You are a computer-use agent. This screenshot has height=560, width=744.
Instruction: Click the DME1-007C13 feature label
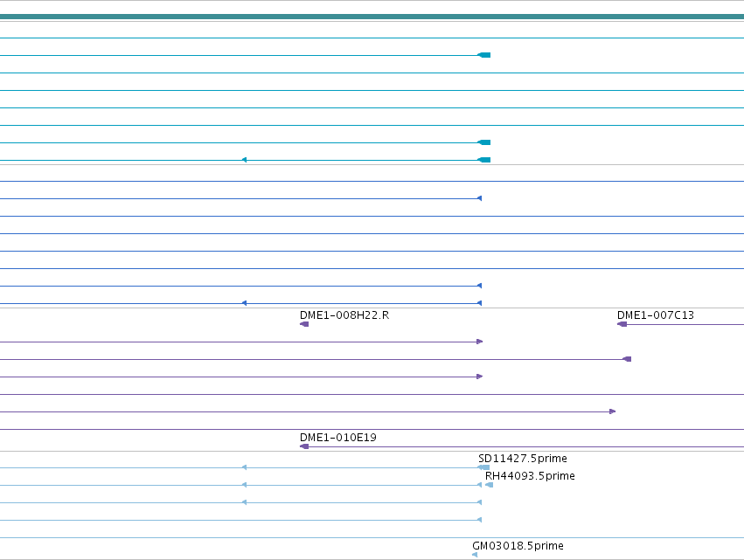point(656,315)
